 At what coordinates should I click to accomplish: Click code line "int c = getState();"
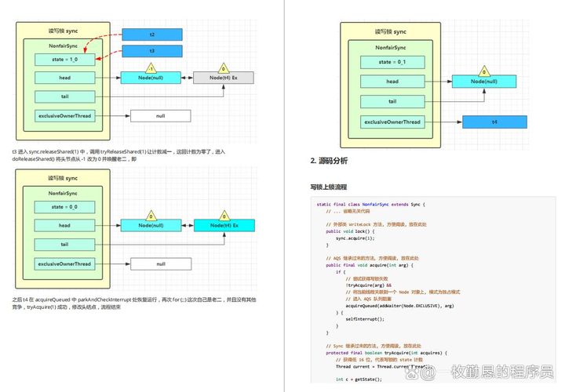[x=359, y=379]
